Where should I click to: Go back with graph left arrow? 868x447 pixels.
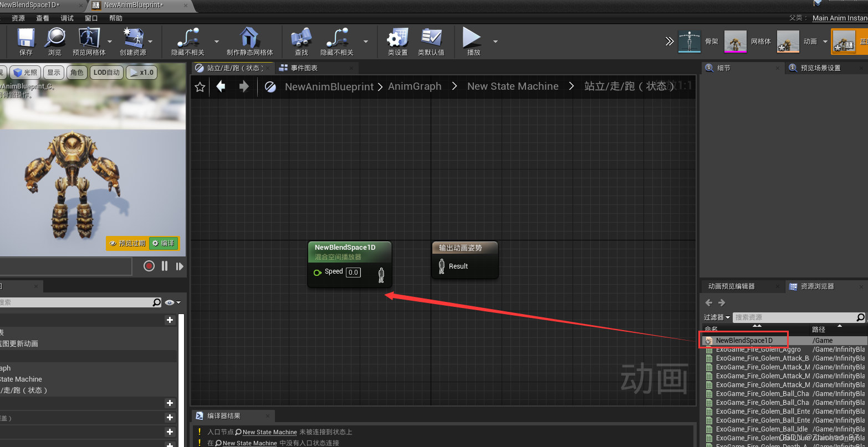tap(221, 86)
